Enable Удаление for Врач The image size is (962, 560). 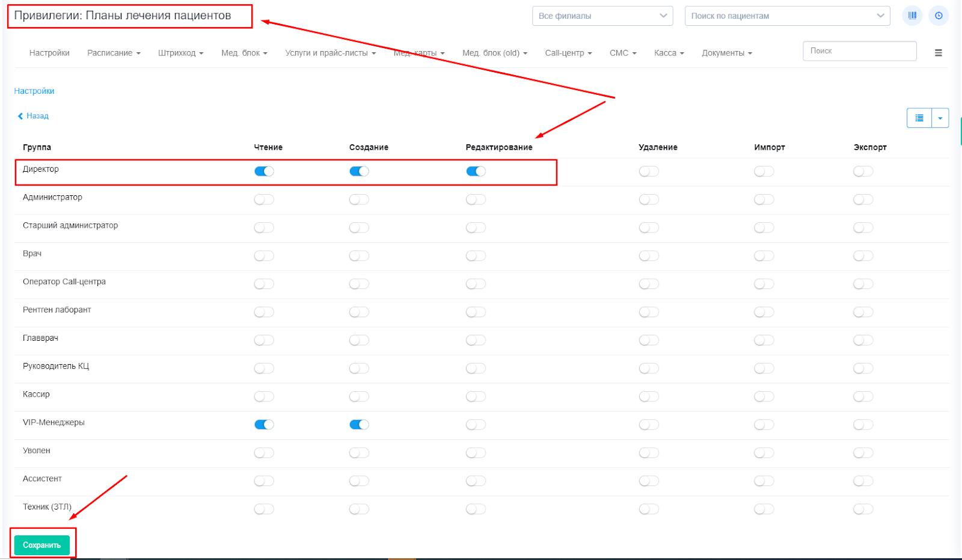pos(649,256)
